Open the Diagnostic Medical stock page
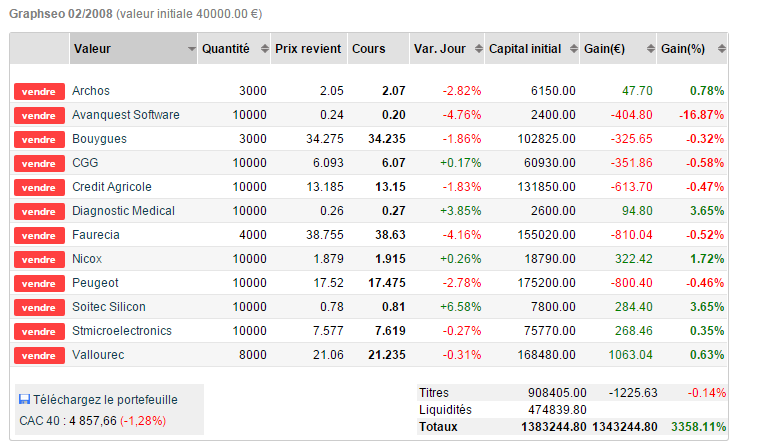Screen dimensions: 757x441 point(123,211)
